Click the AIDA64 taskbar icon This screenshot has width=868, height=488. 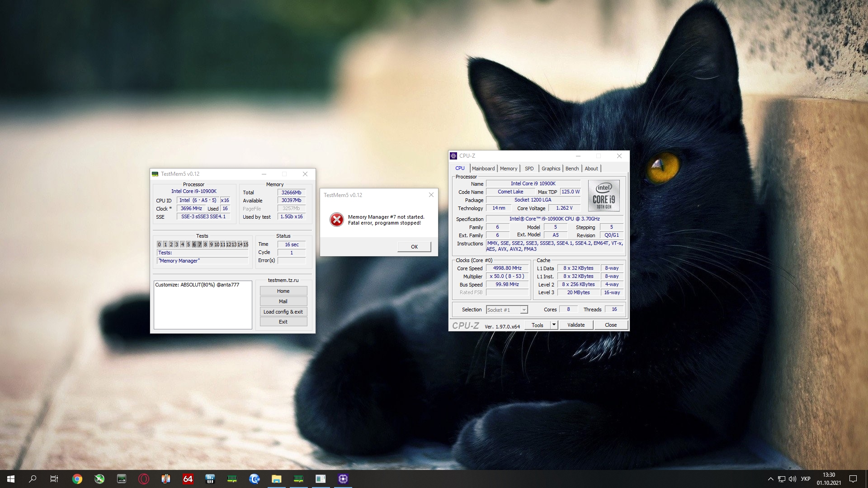(x=188, y=479)
